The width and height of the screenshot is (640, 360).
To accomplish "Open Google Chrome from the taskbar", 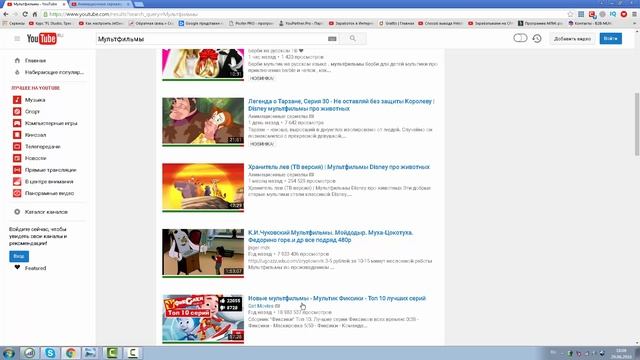I will pyautogui.click(x=71, y=353).
